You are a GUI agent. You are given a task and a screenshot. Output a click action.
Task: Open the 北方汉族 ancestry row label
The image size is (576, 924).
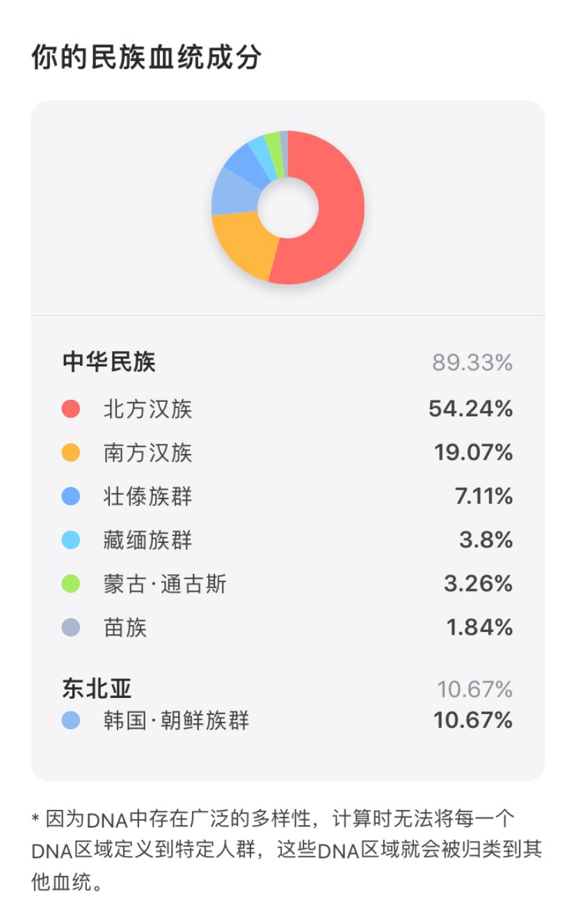[x=147, y=409]
